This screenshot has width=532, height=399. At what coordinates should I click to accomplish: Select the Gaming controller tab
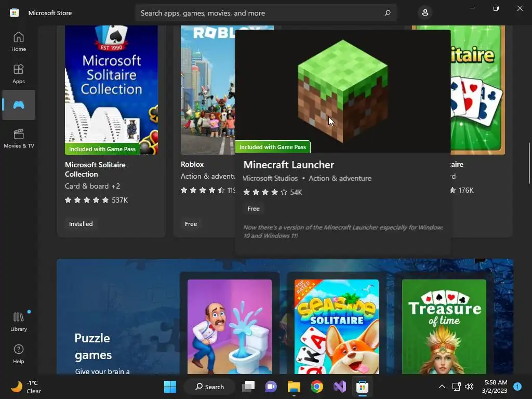pyautogui.click(x=19, y=105)
